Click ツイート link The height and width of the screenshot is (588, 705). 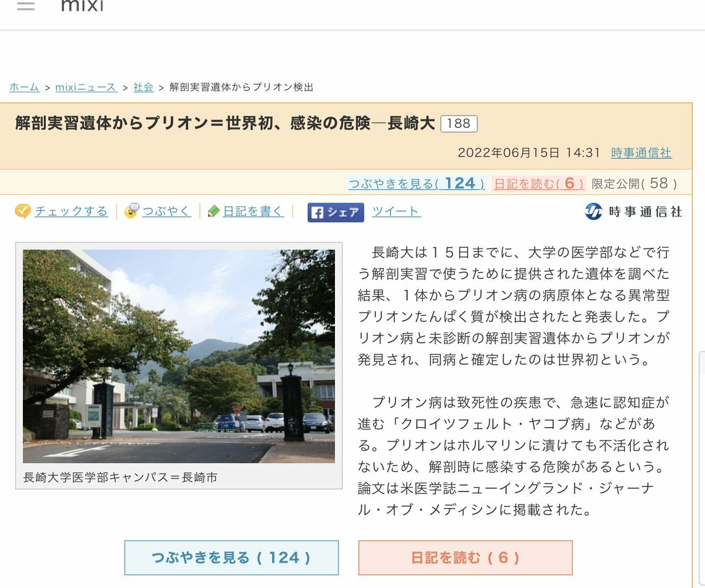tap(396, 211)
